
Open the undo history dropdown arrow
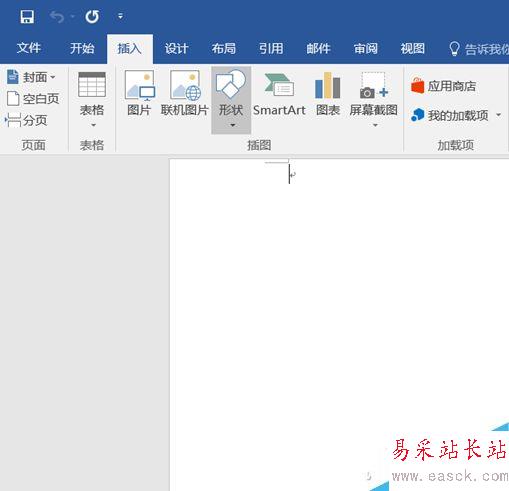[x=72, y=16]
